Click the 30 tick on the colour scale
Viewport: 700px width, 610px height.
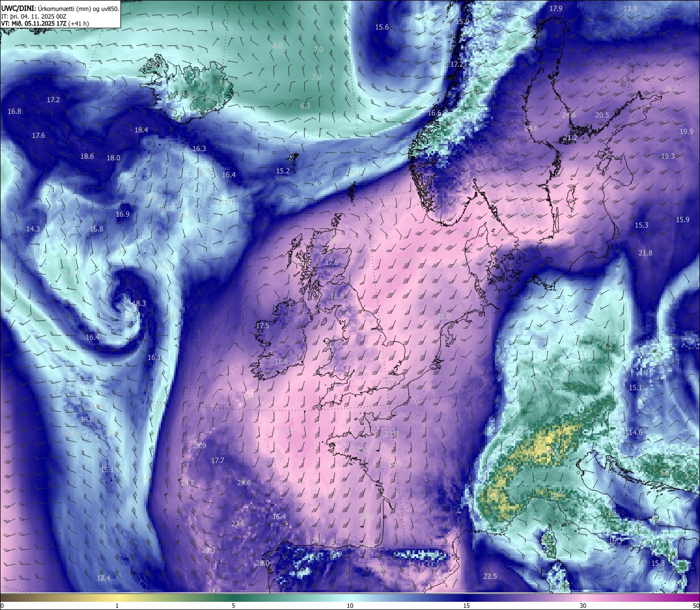(x=583, y=605)
